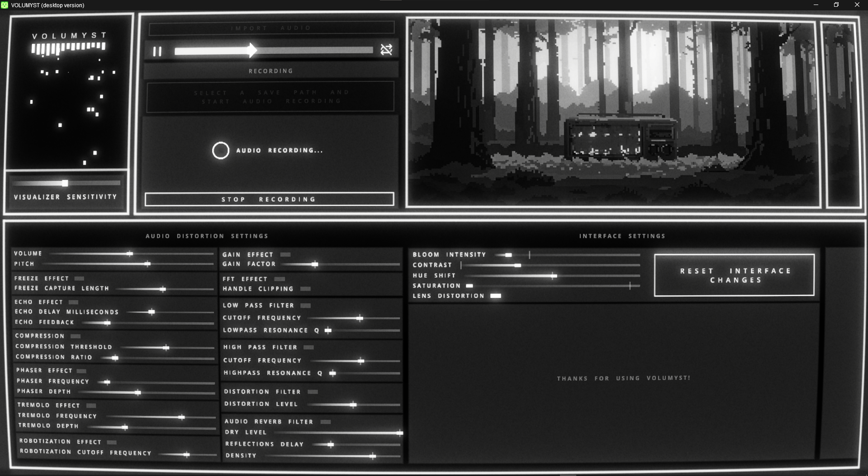Toggle Handle Clipping switch

pos(306,289)
